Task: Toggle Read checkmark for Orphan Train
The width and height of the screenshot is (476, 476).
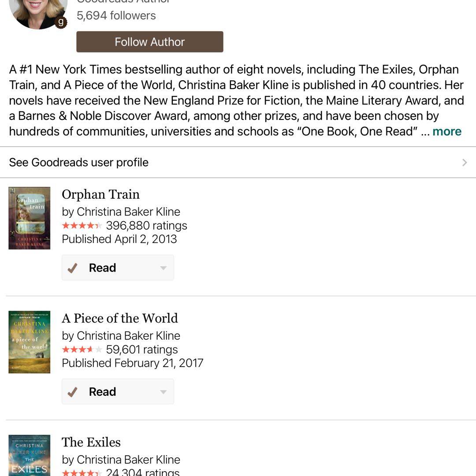Action: pyautogui.click(x=73, y=268)
